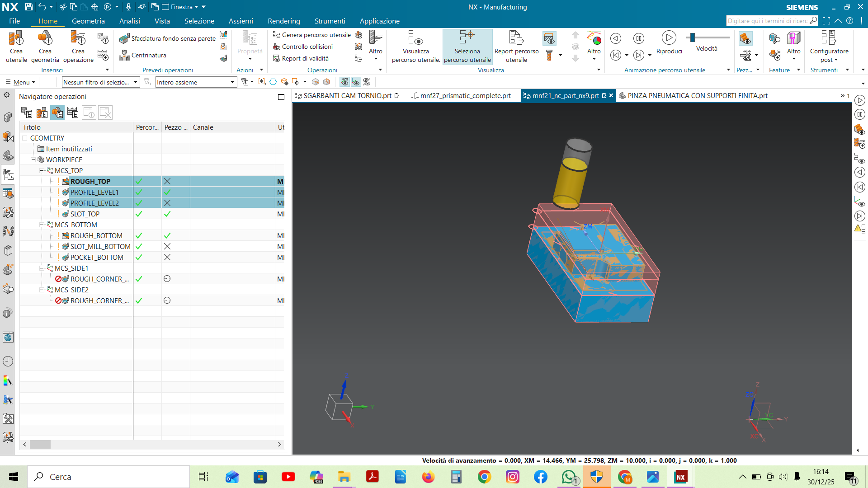Open the Geometria ribbon tab
Viewport: 868px width, 488px height.
88,21
